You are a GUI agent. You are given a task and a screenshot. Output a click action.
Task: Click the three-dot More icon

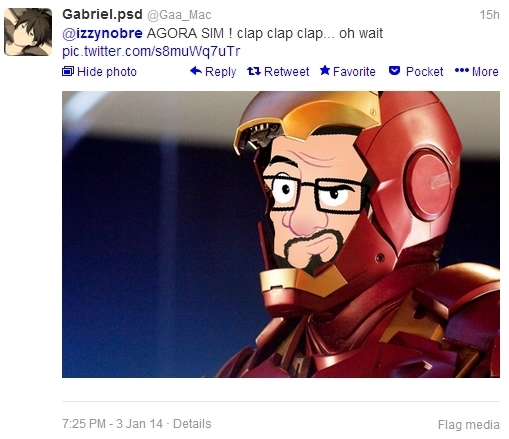(462, 70)
